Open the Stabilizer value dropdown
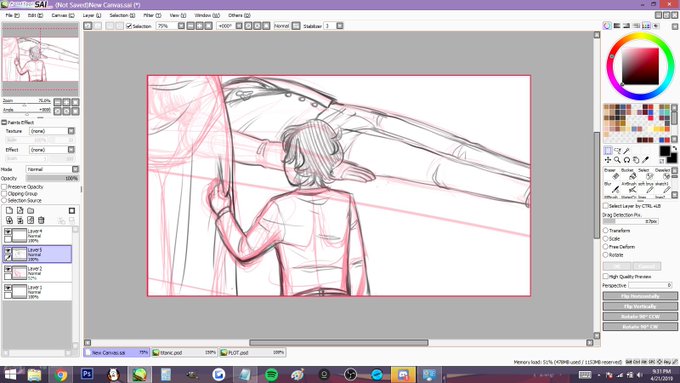This screenshot has height=383, width=680. (340, 26)
